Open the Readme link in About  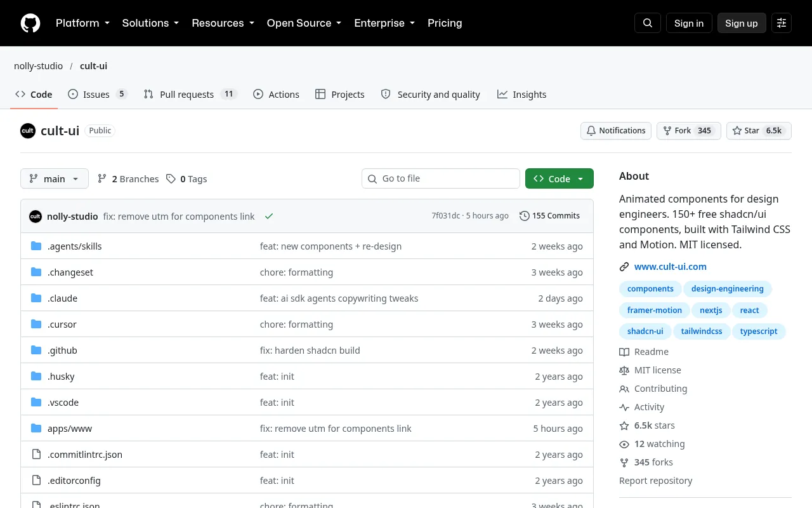pyautogui.click(x=644, y=352)
